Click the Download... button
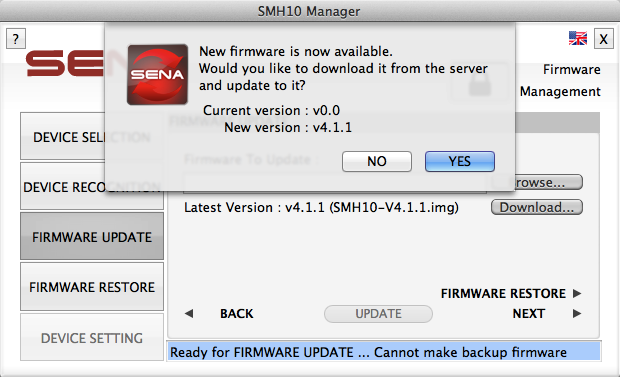Screen dimensions: 620x377 click(537, 207)
